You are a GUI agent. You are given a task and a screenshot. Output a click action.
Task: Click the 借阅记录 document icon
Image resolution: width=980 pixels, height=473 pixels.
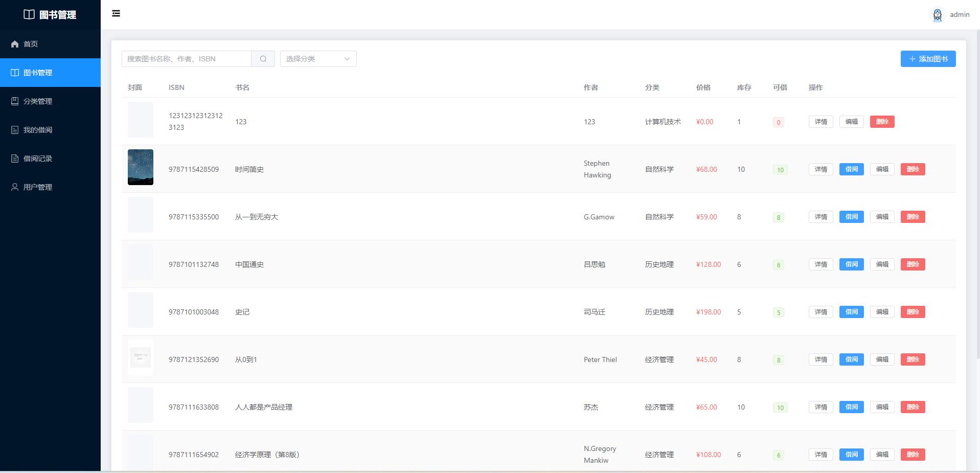click(15, 159)
